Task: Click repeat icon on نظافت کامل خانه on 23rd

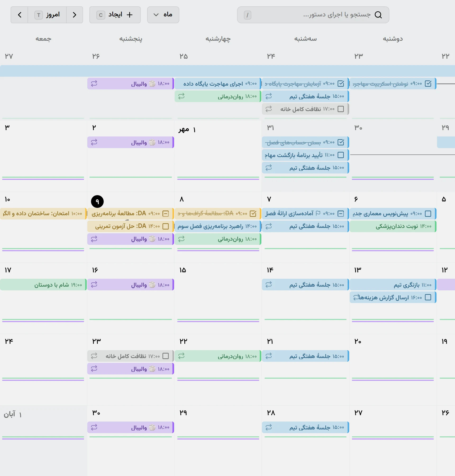Action: 94,356
